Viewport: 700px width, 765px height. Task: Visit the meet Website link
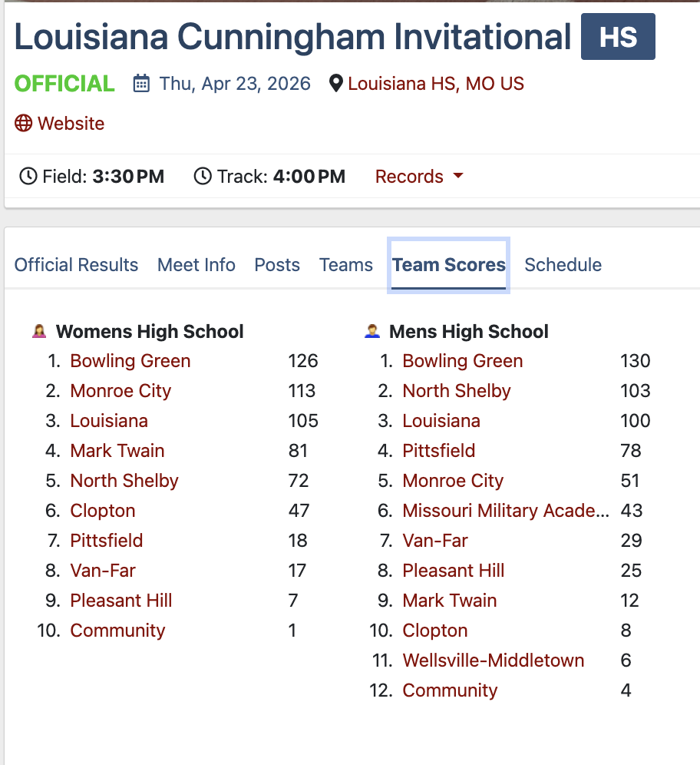(71, 124)
